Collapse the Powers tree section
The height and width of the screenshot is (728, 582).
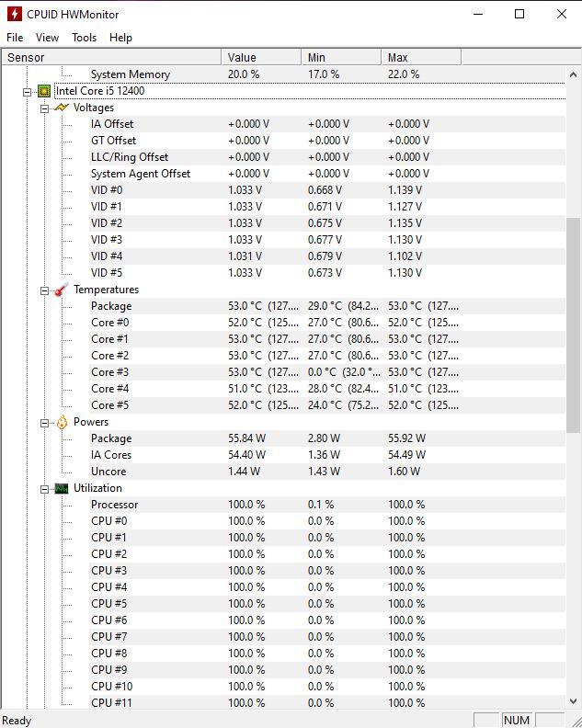point(44,423)
